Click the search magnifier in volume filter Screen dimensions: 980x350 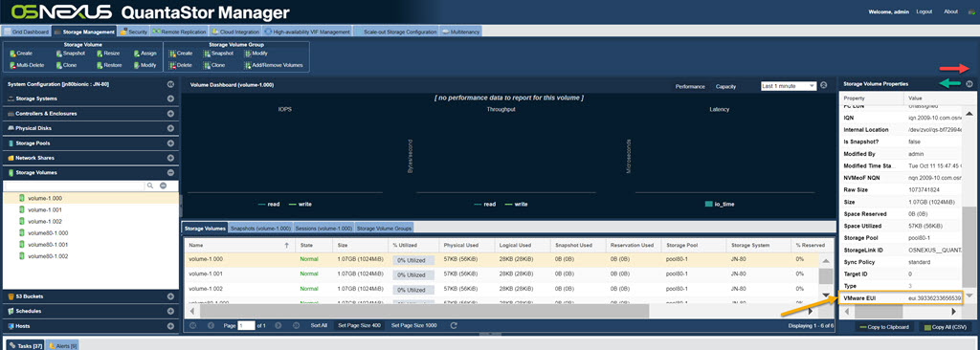pos(150,186)
